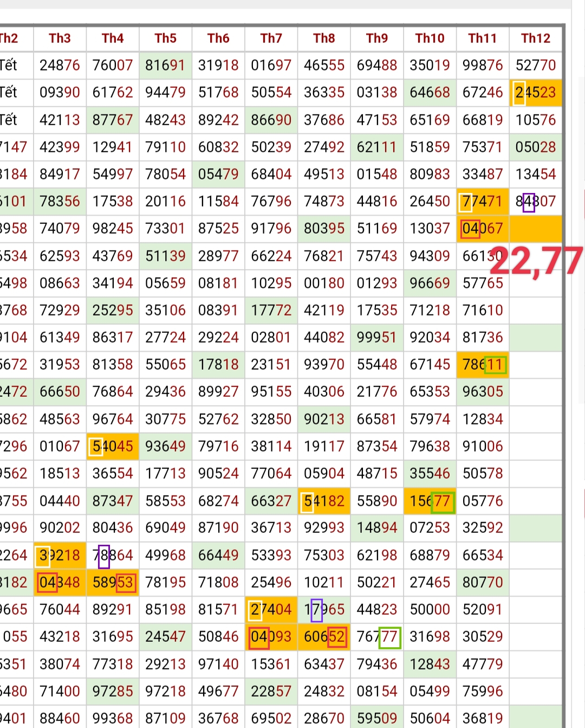Tap the green cell 97285

113,691
